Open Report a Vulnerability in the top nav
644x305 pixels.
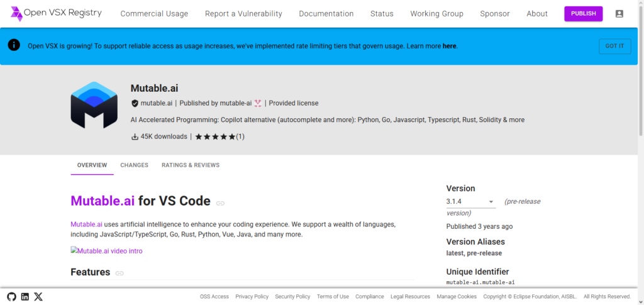point(243,14)
